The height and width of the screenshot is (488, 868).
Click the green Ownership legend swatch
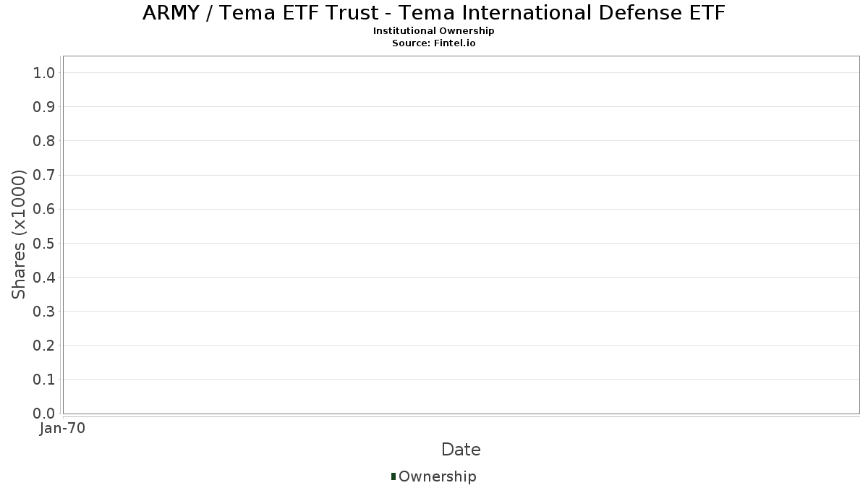pos(393,476)
